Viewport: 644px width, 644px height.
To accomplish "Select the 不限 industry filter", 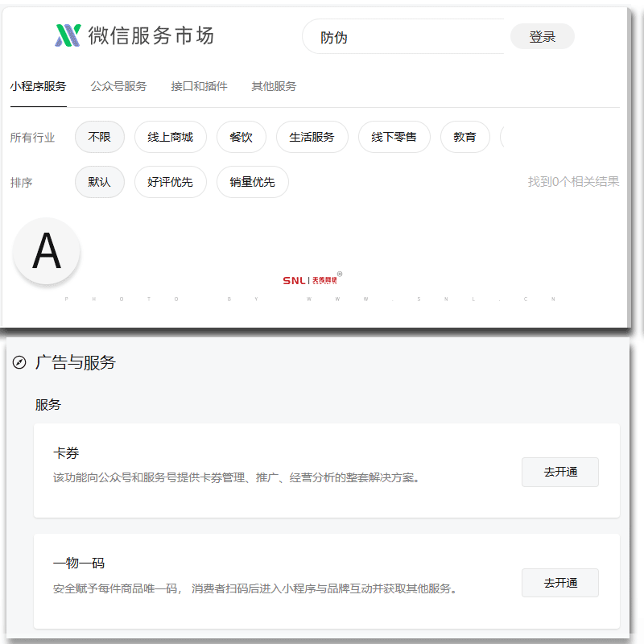I will (98, 137).
